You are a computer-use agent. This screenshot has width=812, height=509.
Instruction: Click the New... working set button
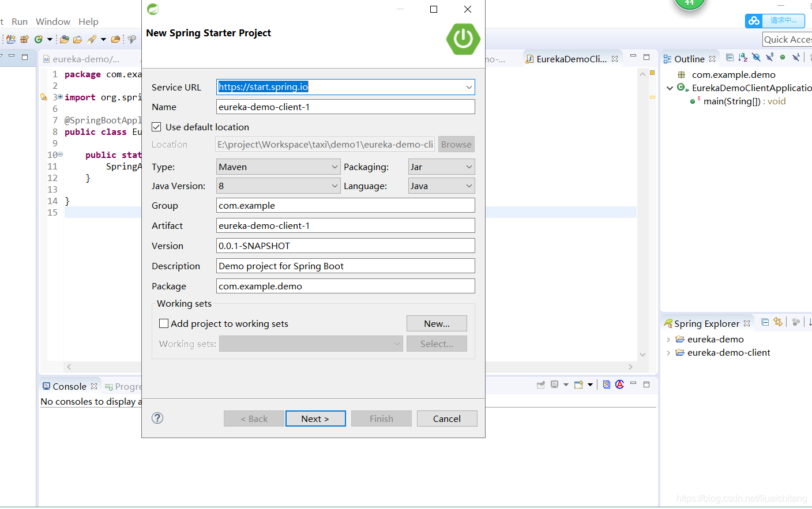coord(437,323)
